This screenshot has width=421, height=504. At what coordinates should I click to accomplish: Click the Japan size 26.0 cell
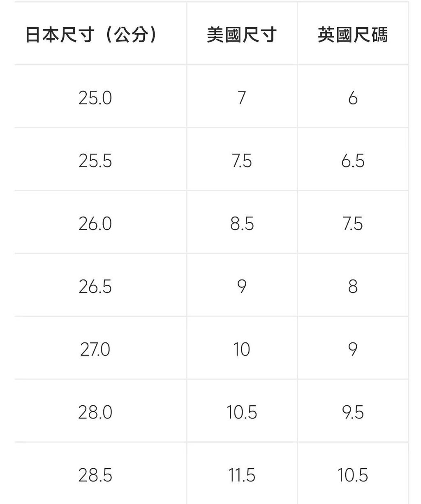click(95, 224)
